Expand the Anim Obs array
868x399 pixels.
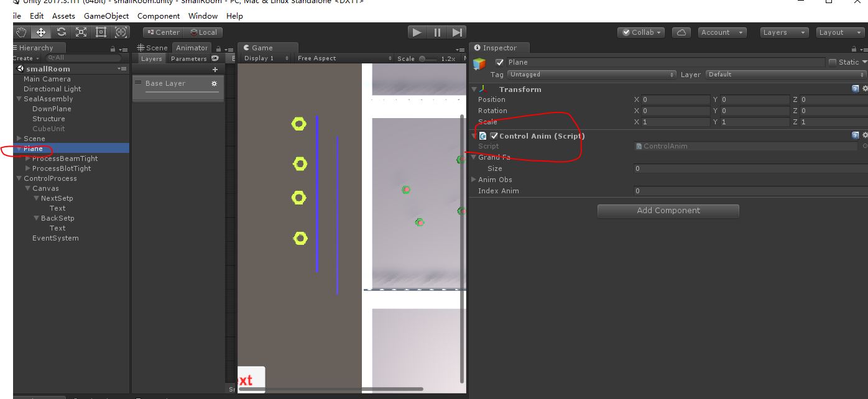coord(474,180)
